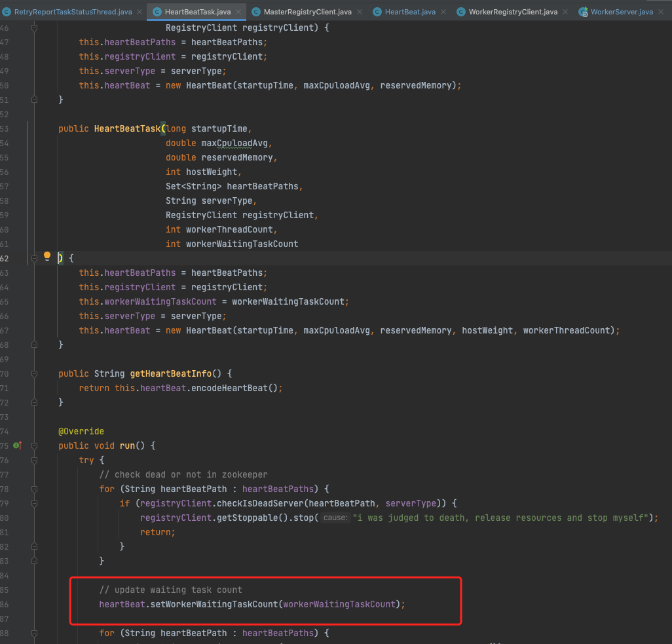Collapse the for loop at line 88
Viewport: 672px width, 644px height.
pyautogui.click(x=34, y=633)
